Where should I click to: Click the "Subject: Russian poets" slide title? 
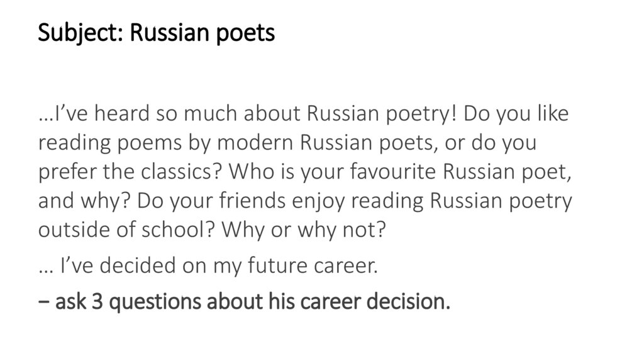tap(157, 33)
